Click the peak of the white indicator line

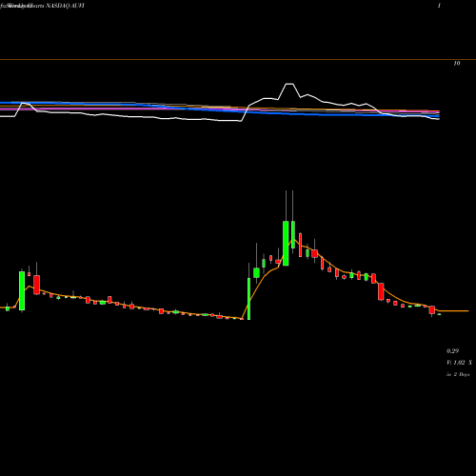(x=289, y=84)
